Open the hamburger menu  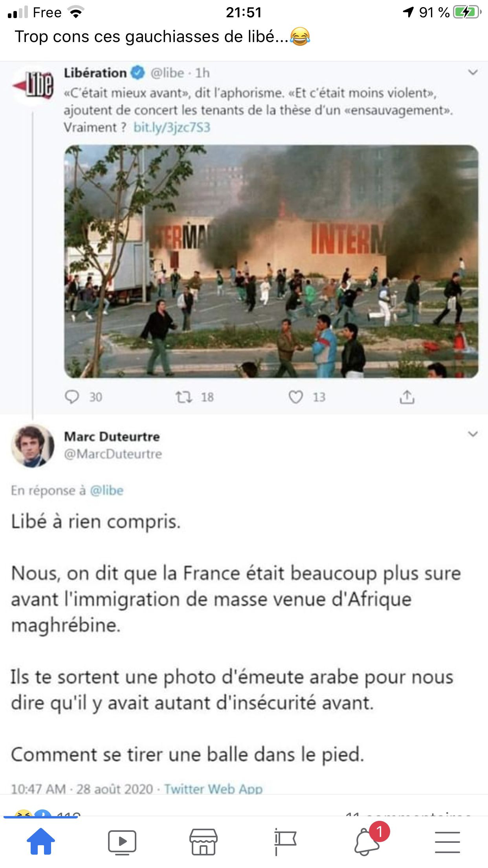447,842
